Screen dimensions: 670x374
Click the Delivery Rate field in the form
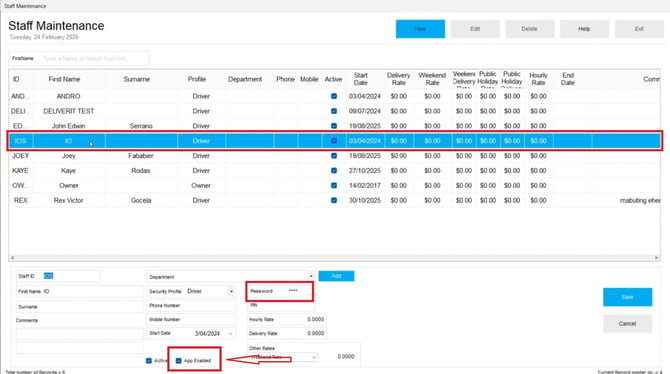coord(287,333)
